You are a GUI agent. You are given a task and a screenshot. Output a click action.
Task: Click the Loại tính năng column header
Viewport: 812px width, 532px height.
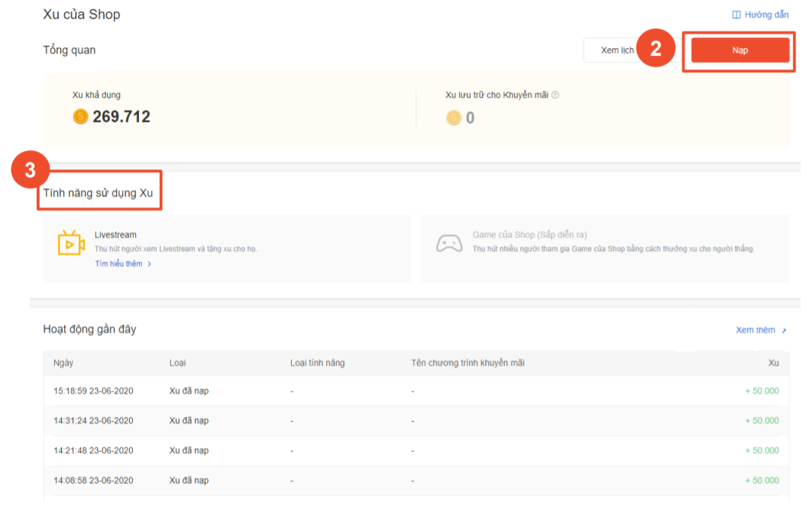317,363
